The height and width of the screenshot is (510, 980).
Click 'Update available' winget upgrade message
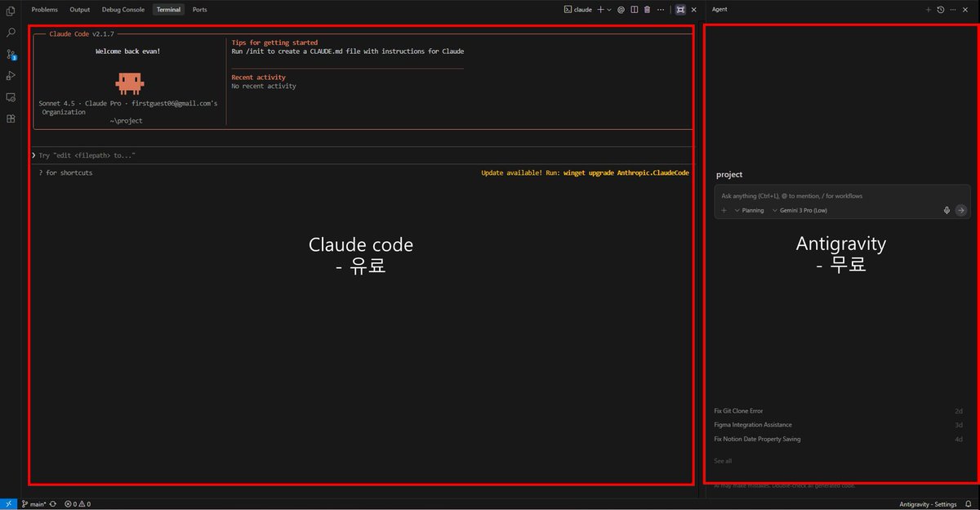(585, 173)
